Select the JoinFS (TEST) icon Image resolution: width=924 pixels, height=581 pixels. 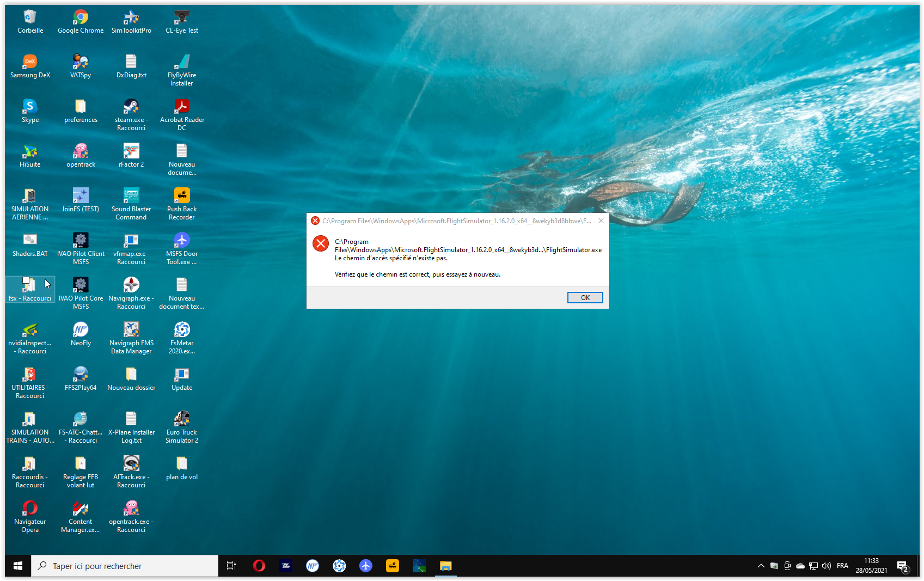(x=81, y=200)
